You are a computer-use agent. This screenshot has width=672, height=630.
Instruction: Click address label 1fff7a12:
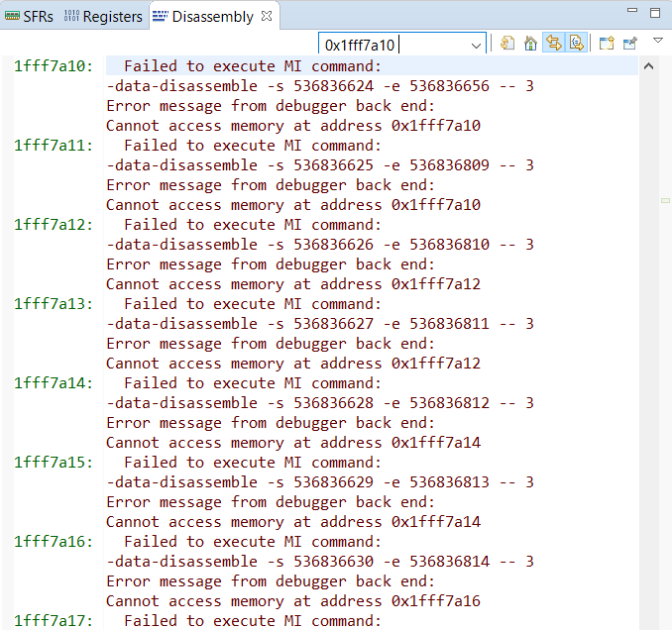(54, 225)
